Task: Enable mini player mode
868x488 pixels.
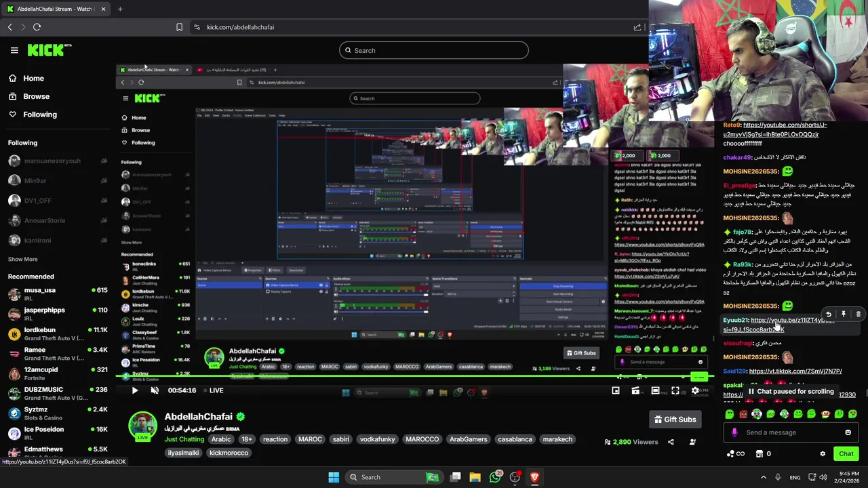Action: (x=616, y=390)
